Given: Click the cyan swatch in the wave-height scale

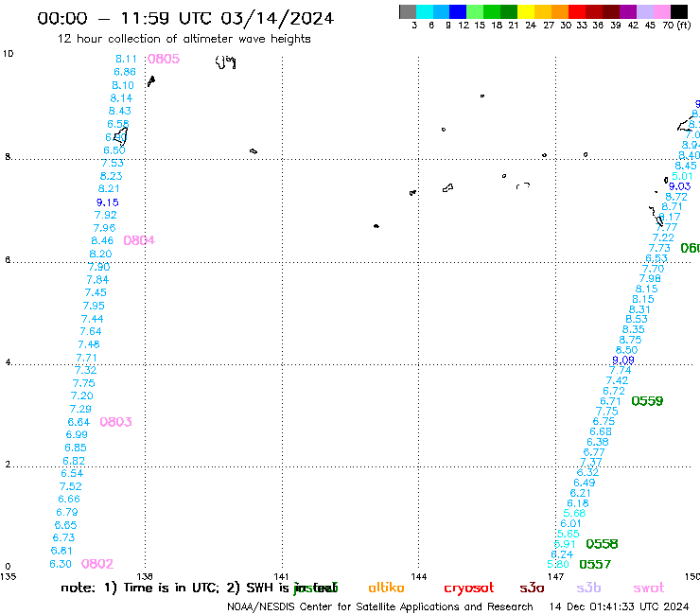Looking at the screenshot, I should (425, 11).
